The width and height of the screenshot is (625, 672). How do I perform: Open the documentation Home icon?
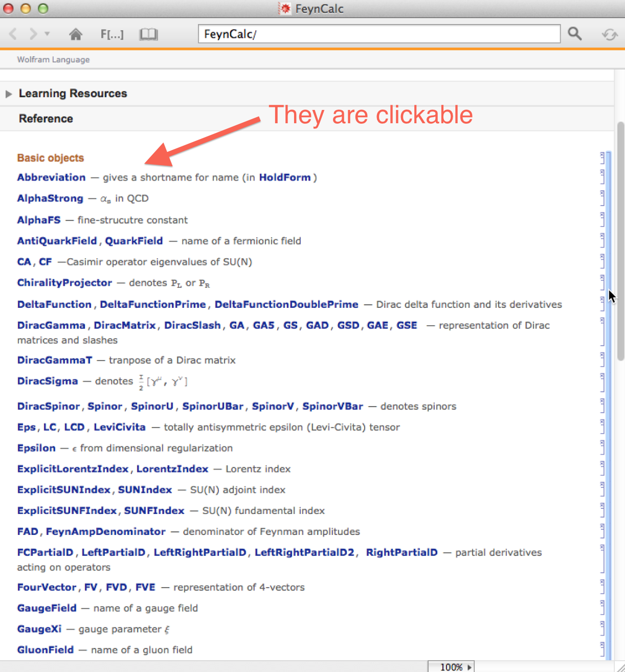[x=76, y=34]
